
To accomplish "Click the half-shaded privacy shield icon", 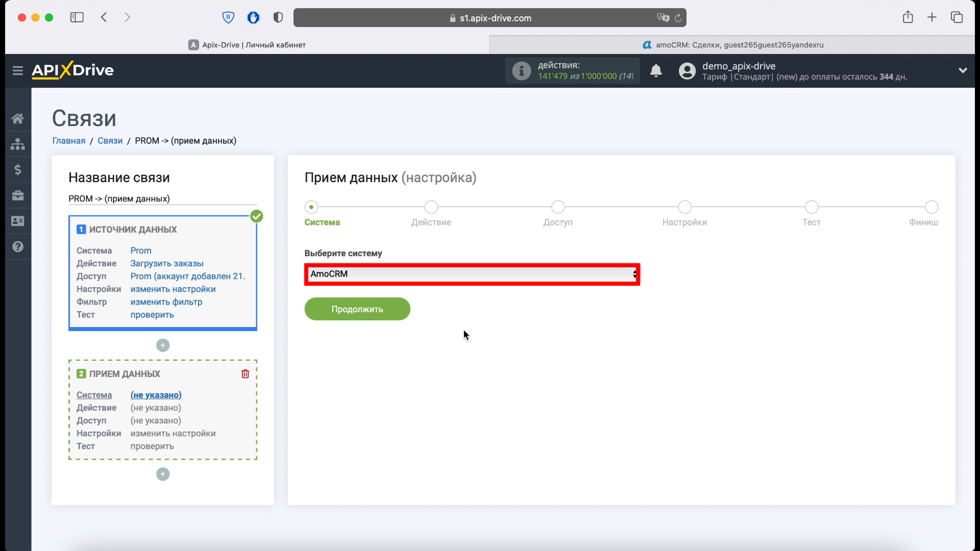I will click(x=278, y=18).
